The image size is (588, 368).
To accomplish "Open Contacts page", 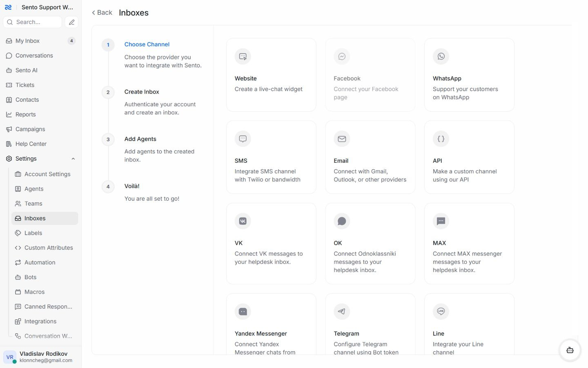I will tap(41, 100).
